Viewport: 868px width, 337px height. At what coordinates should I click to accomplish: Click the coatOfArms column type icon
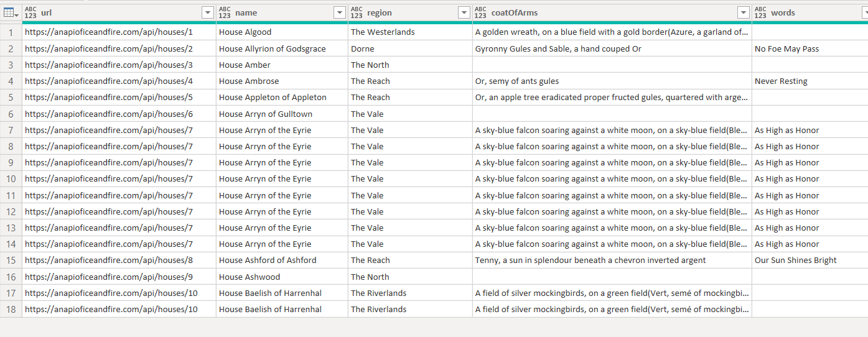(481, 12)
